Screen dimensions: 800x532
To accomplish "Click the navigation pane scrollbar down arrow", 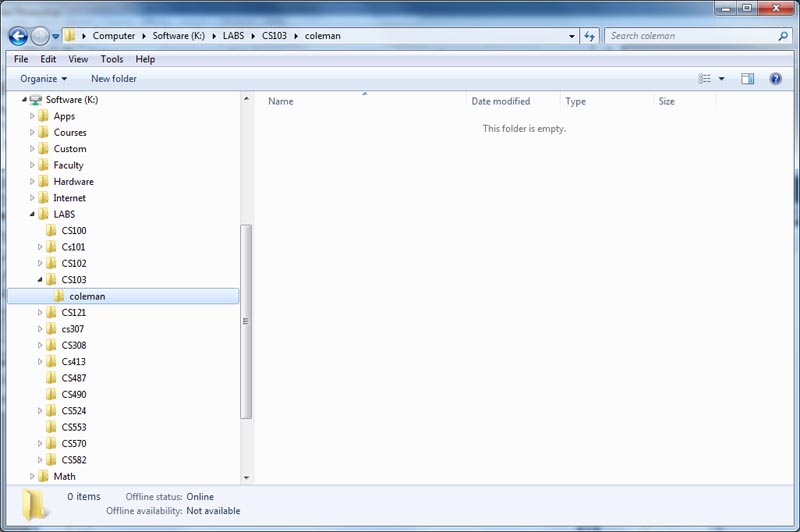I will pyautogui.click(x=247, y=478).
